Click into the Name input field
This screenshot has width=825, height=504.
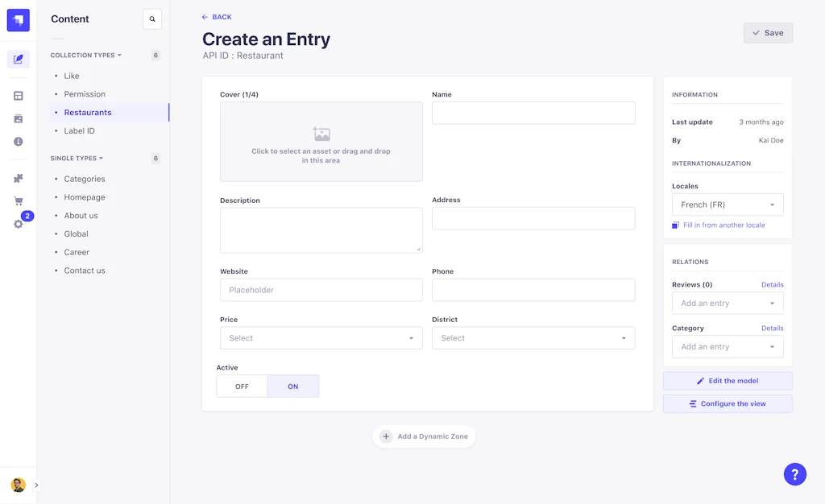click(x=533, y=113)
